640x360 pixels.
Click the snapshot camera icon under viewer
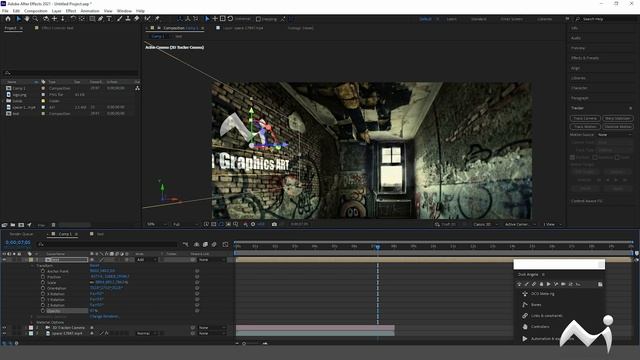(274, 224)
